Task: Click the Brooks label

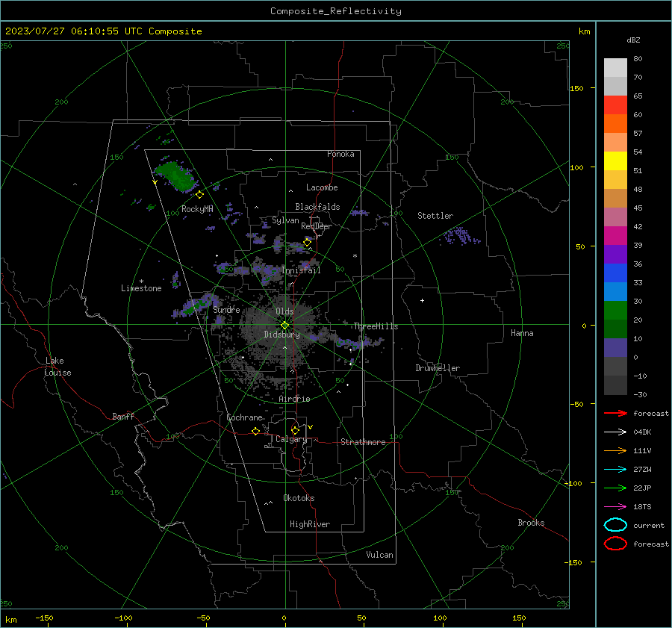Action: (x=531, y=523)
